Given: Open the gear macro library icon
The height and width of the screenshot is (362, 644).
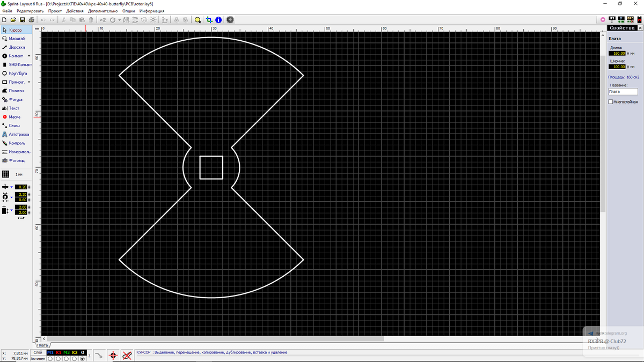Looking at the screenshot, I should click(x=230, y=20).
